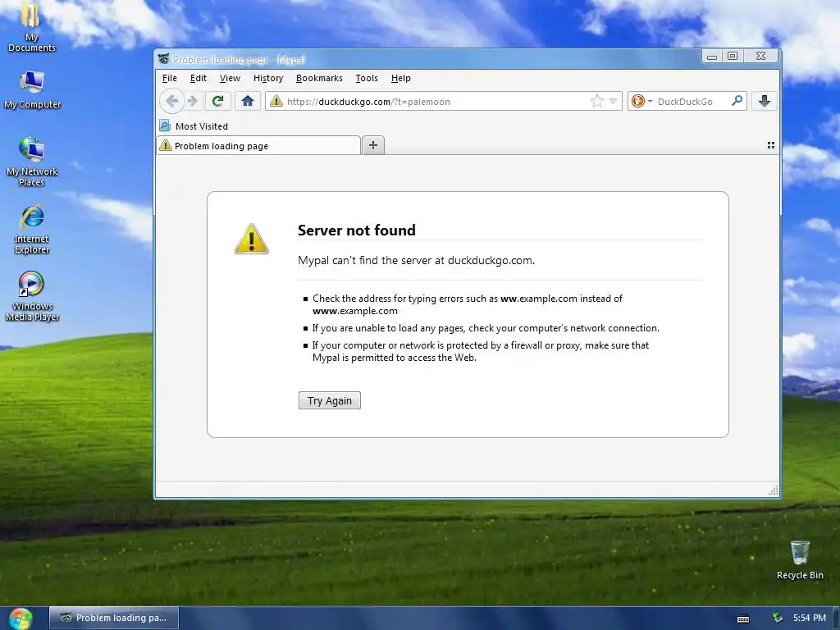840x630 pixels.
Task: Click the window resize grip in corner
Action: pos(773,491)
